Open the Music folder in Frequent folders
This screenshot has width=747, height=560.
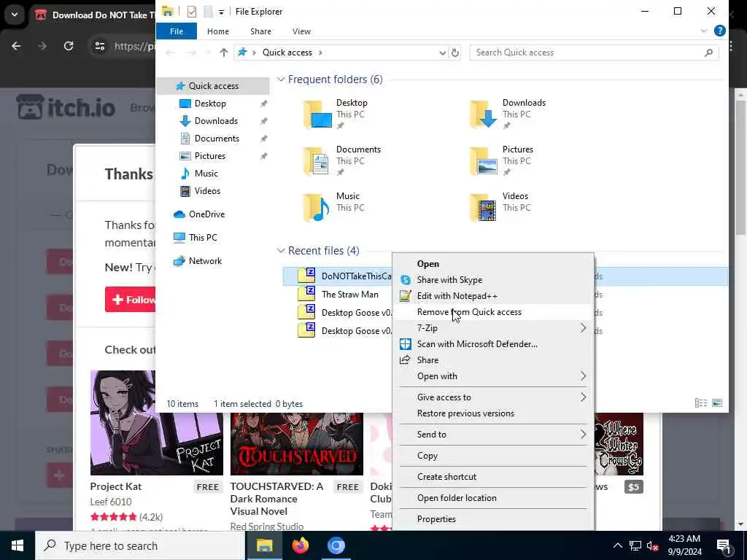(334, 208)
